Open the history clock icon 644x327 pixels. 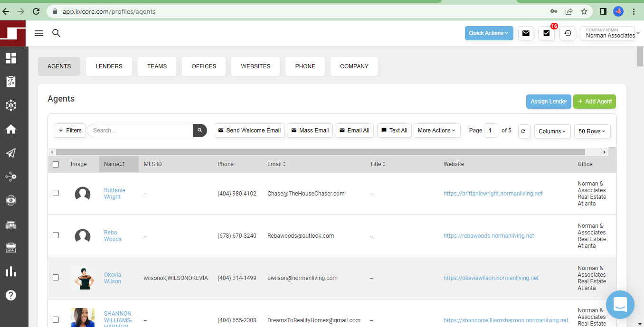[x=567, y=33]
